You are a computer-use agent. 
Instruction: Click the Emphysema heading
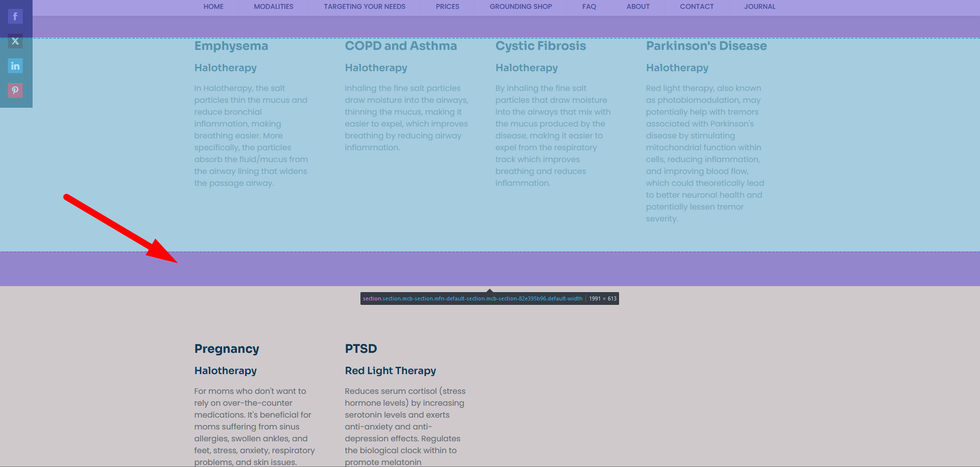click(231, 46)
